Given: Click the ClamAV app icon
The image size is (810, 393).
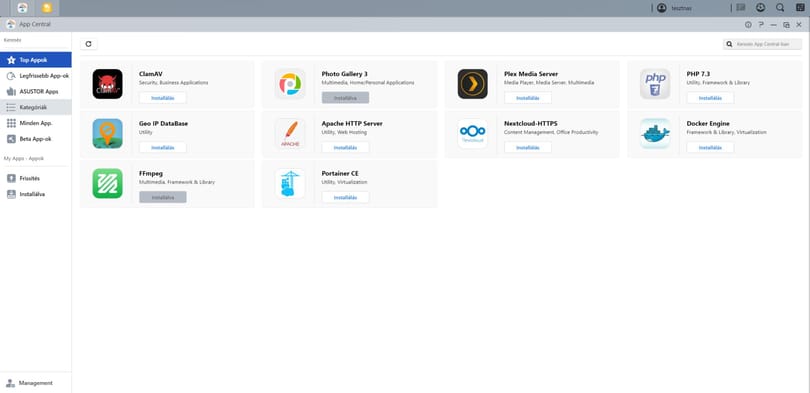Looking at the screenshot, I should click(107, 84).
